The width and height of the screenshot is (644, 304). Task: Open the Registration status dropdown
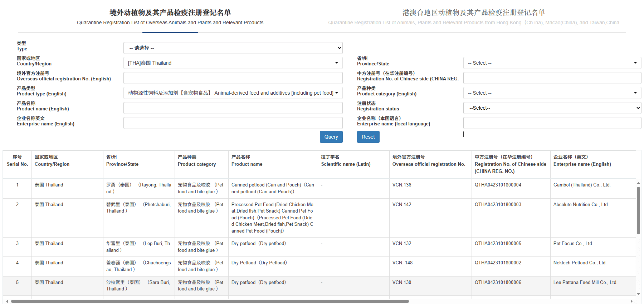tap(552, 108)
